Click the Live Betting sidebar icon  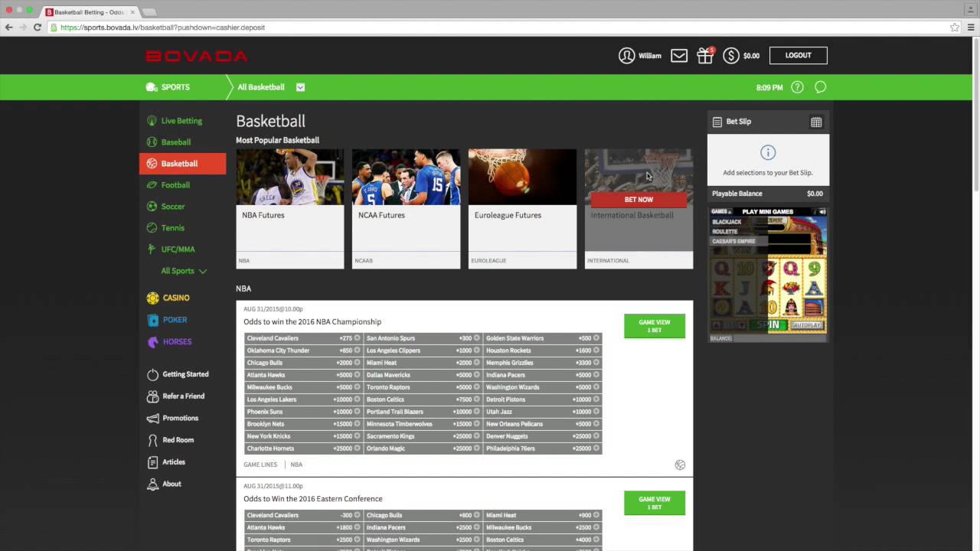(x=152, y=121)
